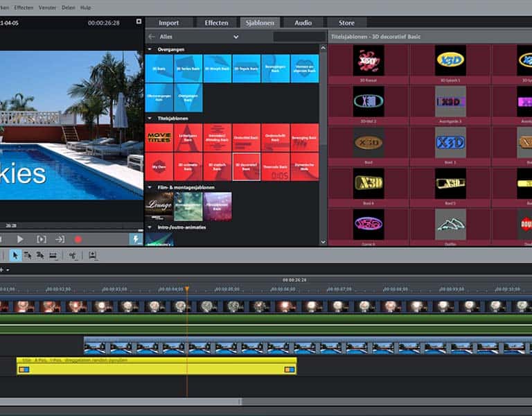Select the purple Avantgarde 1 title thumbnail
Screen dimensions: 532x416
450,101
